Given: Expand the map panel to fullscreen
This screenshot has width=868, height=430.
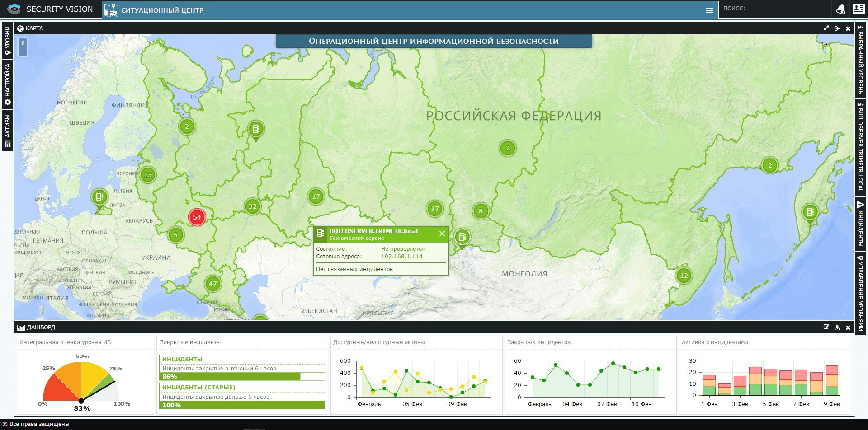Looking at the screenshot, I should pos(826,28).
